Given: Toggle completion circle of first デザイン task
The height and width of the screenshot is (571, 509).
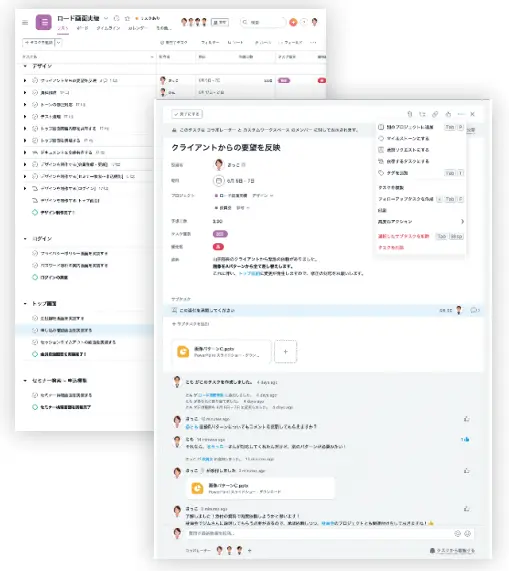Looking at the screenshot, I should click(35, 80).
